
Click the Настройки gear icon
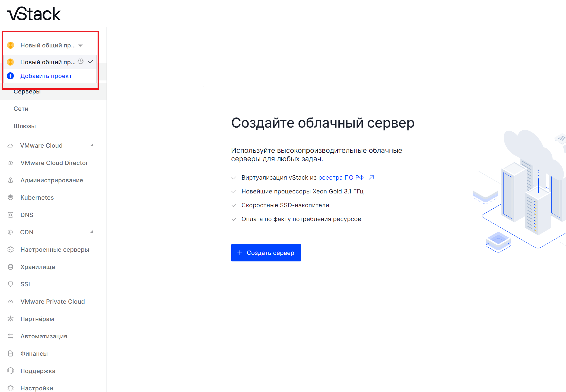click(x=10, y=388)
